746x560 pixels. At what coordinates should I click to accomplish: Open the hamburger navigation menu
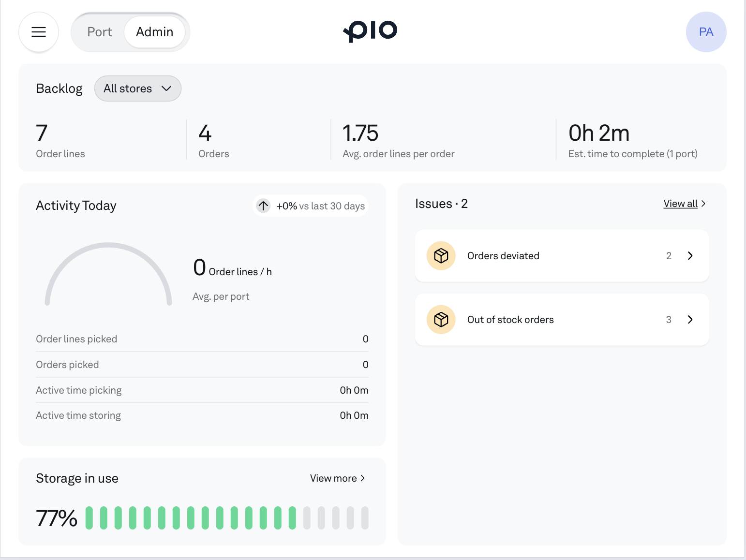point(39,32)
